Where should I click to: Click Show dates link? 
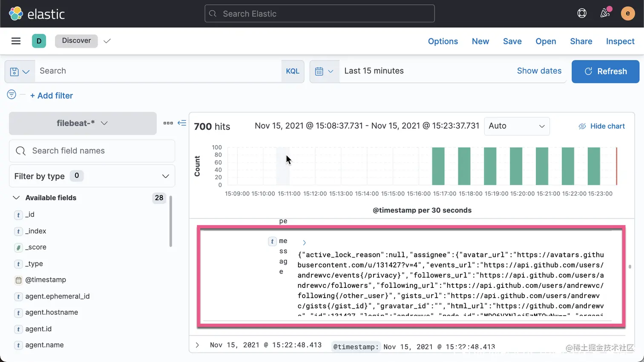(539, 71)
